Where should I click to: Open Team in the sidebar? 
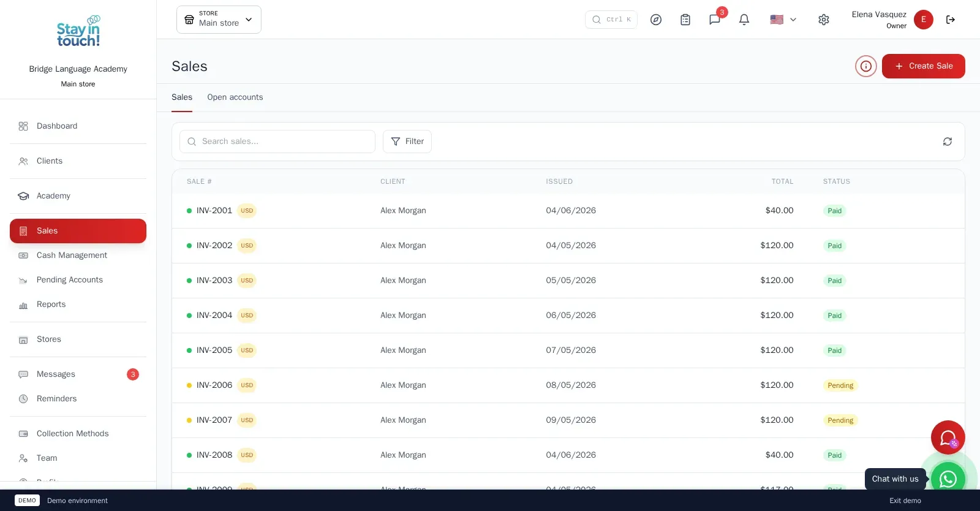78,458
